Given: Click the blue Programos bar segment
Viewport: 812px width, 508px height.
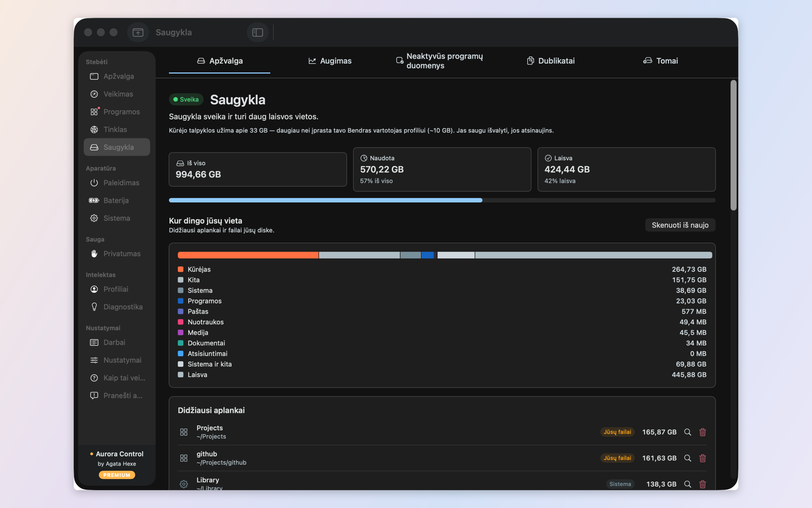Looking at the screenshot, I should point(428,255).
